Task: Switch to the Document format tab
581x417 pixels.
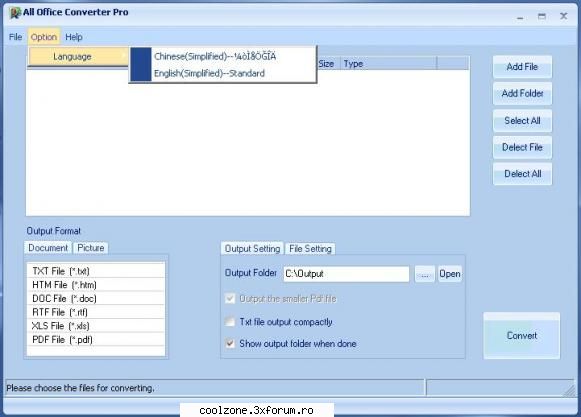Action: 48,248
